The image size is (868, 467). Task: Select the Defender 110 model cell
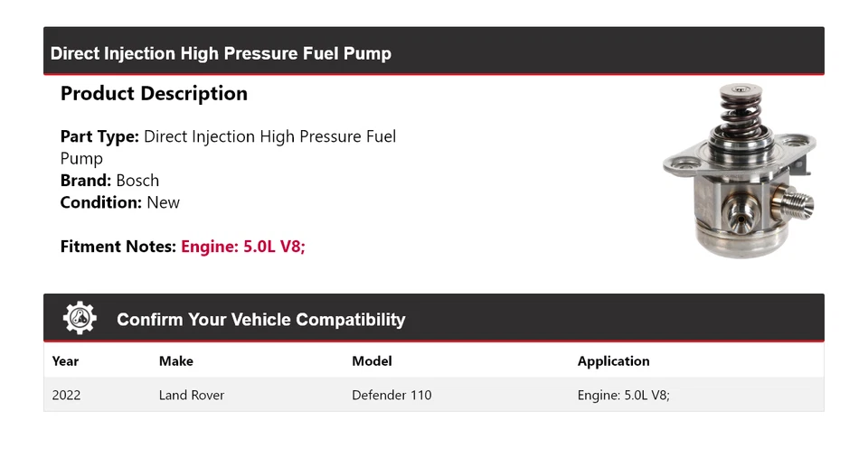(392, 395)
